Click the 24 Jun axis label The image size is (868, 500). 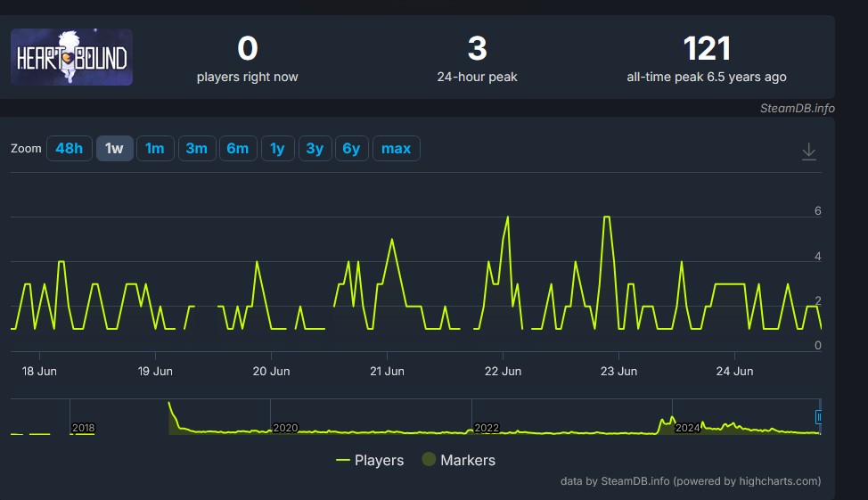(x=734, y=372)
